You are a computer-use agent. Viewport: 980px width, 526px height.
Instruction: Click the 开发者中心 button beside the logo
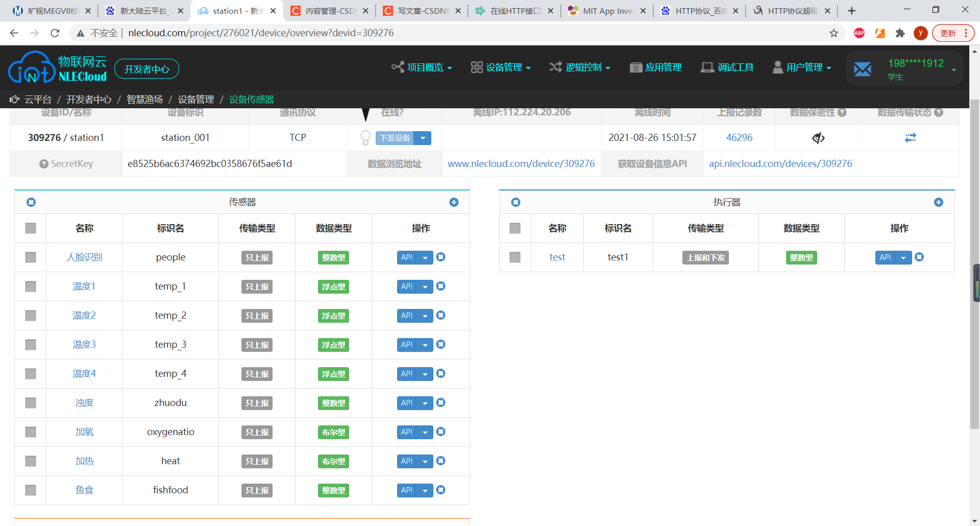point(146,69)
